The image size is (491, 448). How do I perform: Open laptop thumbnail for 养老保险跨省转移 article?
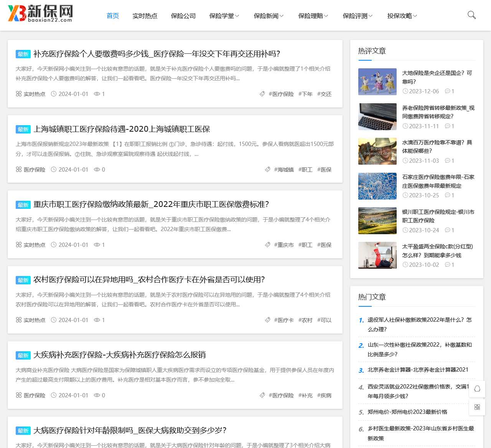377,117
